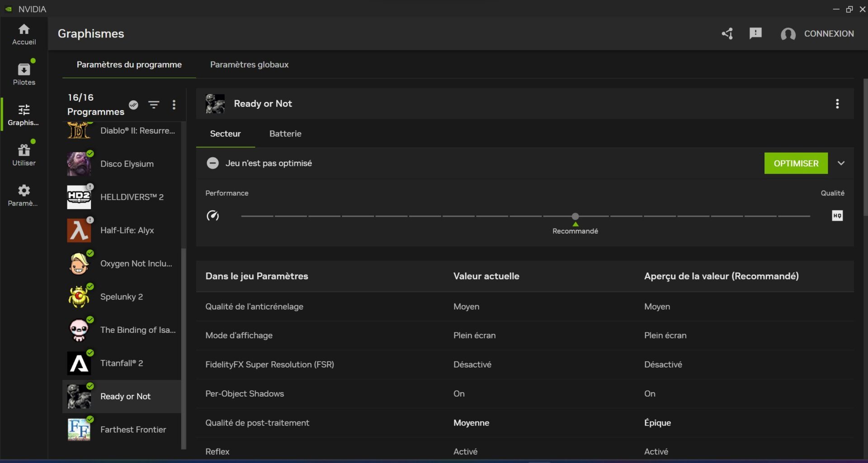Click the user avatar icon
868x463 pixels.
788,34
